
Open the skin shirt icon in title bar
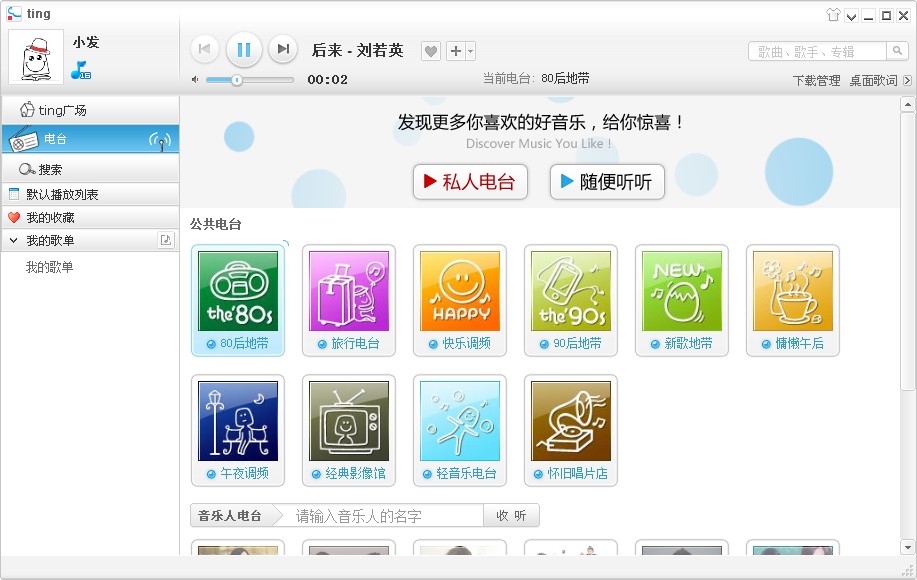[x=833, y=15]
